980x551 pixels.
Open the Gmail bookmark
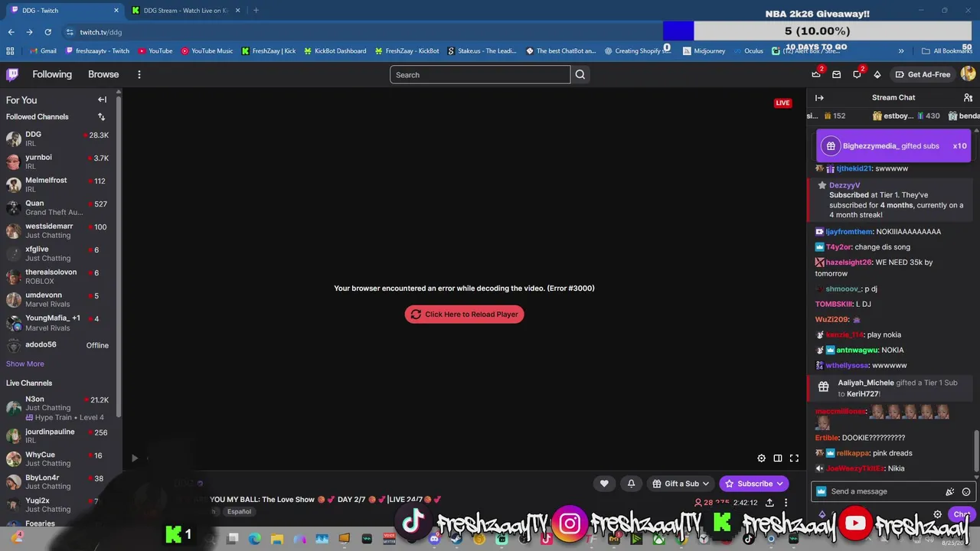click(43, 51)
